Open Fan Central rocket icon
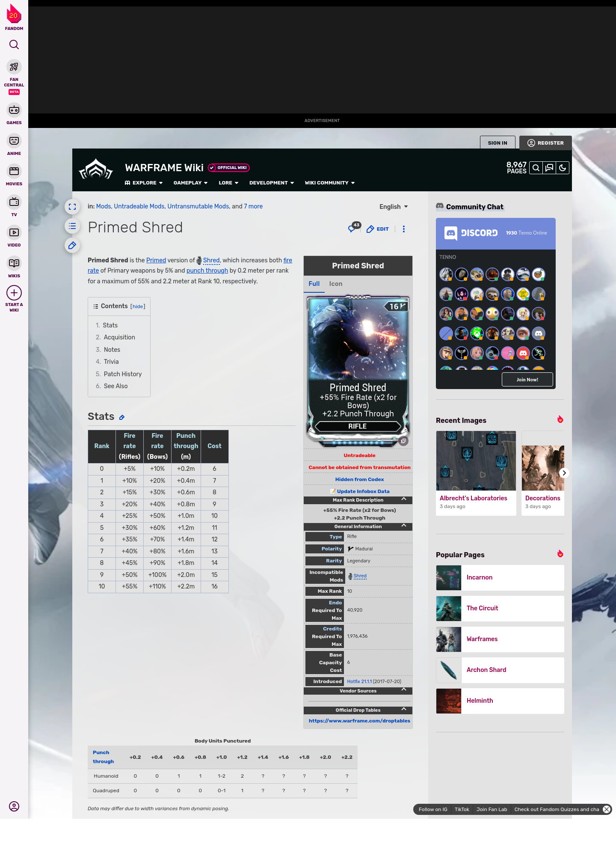This screenshot has width=616, height=856. tap(14, 67)
